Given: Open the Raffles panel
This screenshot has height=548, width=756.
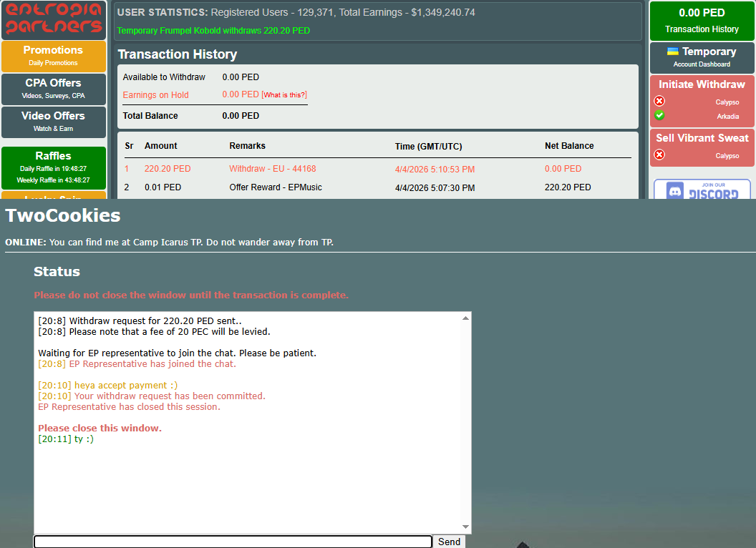Looking at the screenshot, I should (x=54, y=167).
